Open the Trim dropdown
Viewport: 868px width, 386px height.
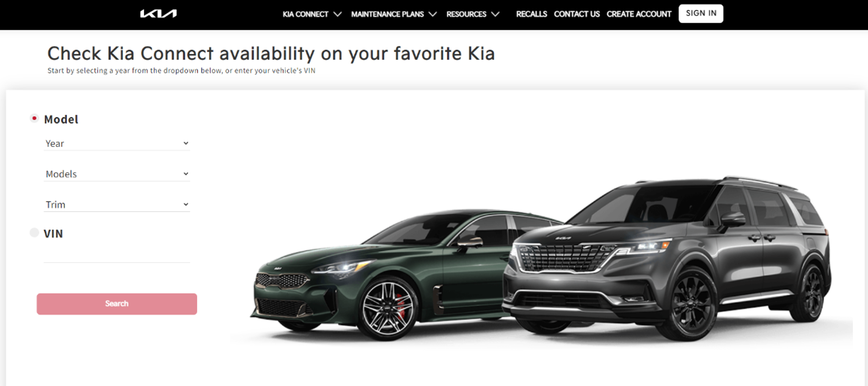tap(117, 204)
